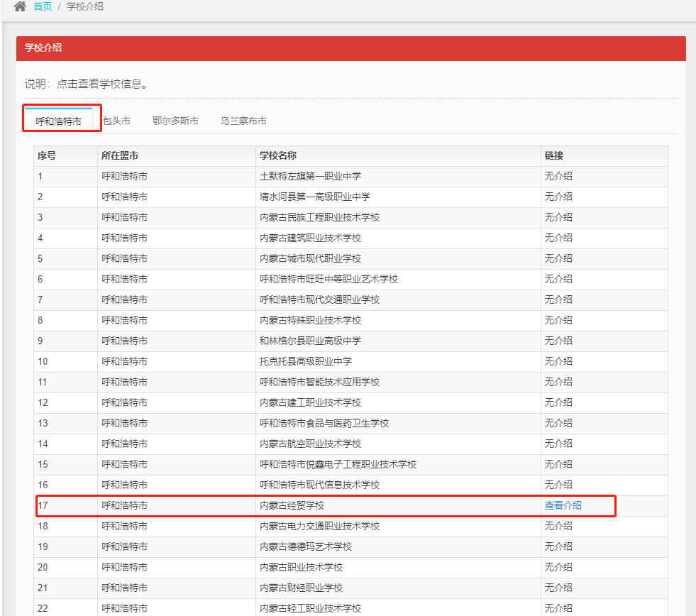Screen dimensions: 696x616
Task: Click 无介绍 for 内蒙古电力交通职业技术学校
Action: click(558, 527)
